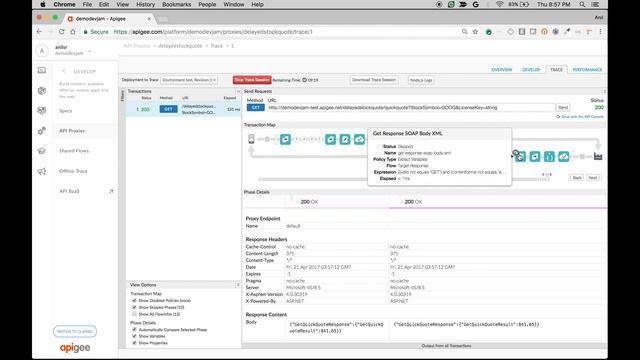The height and width of the screenshot is (360, 640).
Task: Bookmark this page with the star icon
Action: [x=475, y=31]
